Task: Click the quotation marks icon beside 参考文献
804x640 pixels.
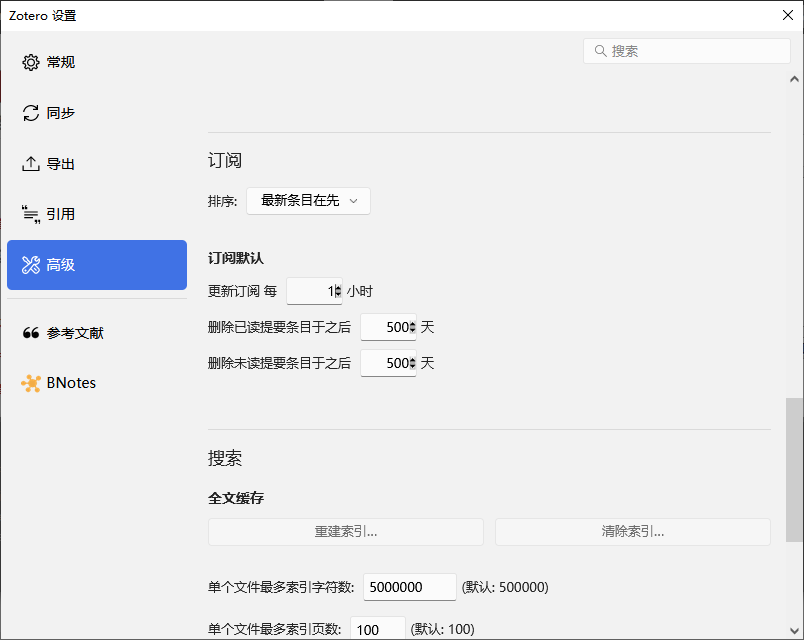Action: 31,333
